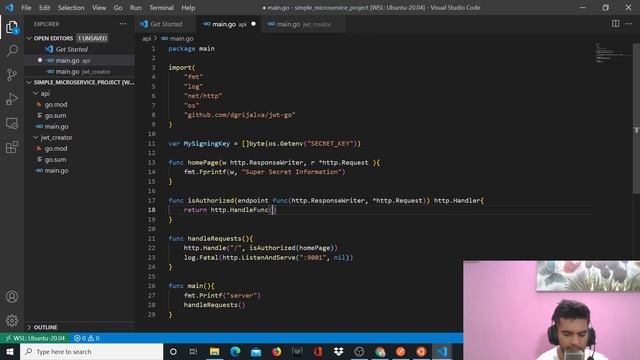Open main.go under the jwt_creator folder

(x=80, y=171)
